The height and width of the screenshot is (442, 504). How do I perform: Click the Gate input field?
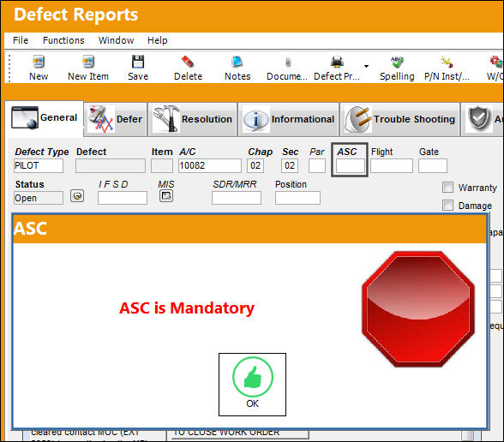(x=433, y=166)
